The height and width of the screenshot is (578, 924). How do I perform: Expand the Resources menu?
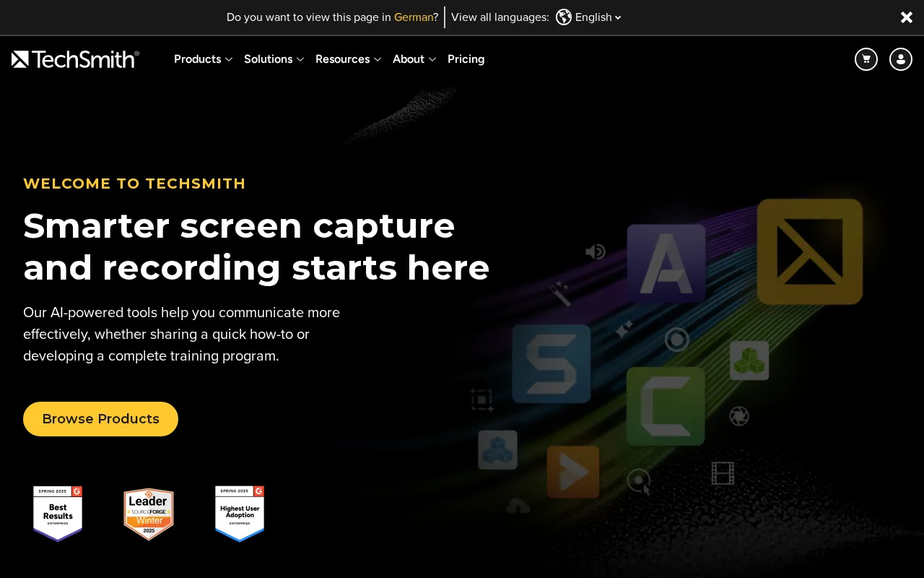(x=348, y=59)
